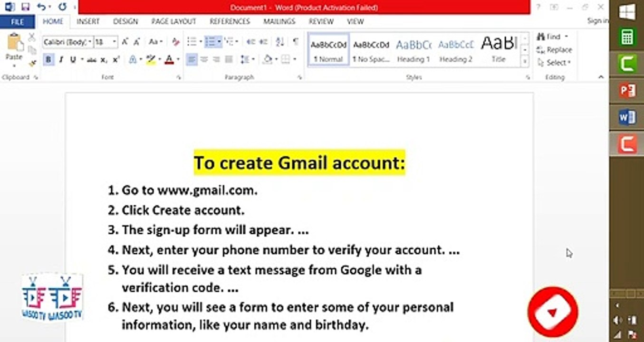Apply highlight color to the text
This screenshot has height=342, width=644.
(x=151, y=59)
